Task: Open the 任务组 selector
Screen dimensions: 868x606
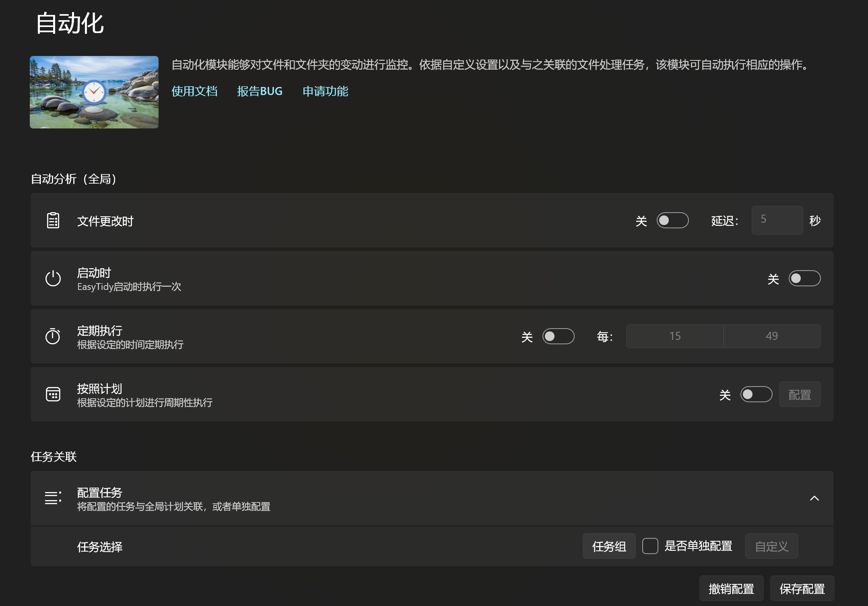Action: coord(609,546)
